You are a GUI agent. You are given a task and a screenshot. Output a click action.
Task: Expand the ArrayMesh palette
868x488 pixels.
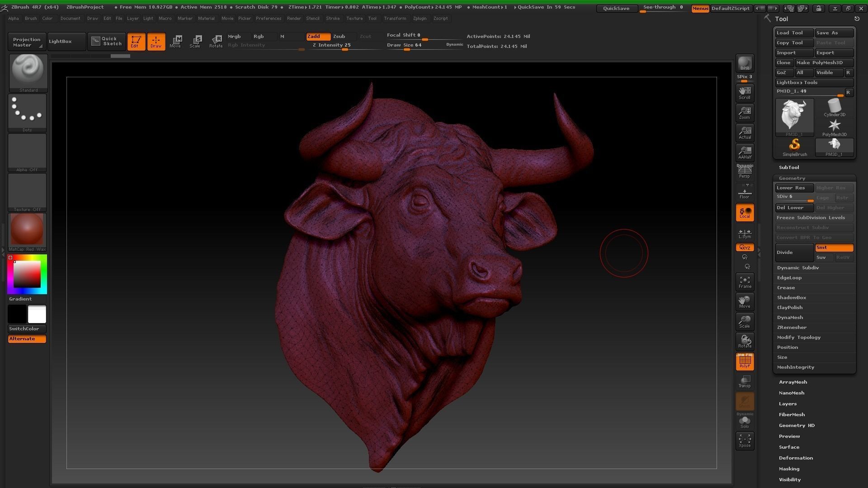pos(793,382)
